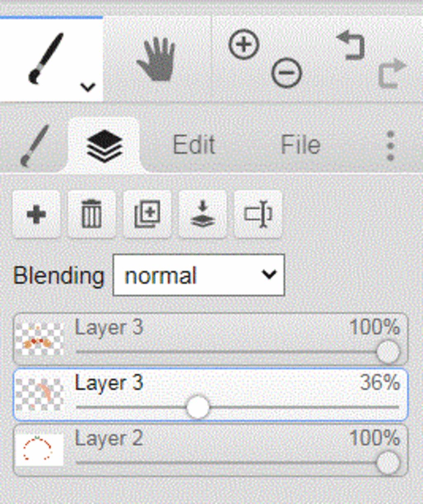Duplicate the selected layer icon
423x504 pixels.
pos(147,214)
